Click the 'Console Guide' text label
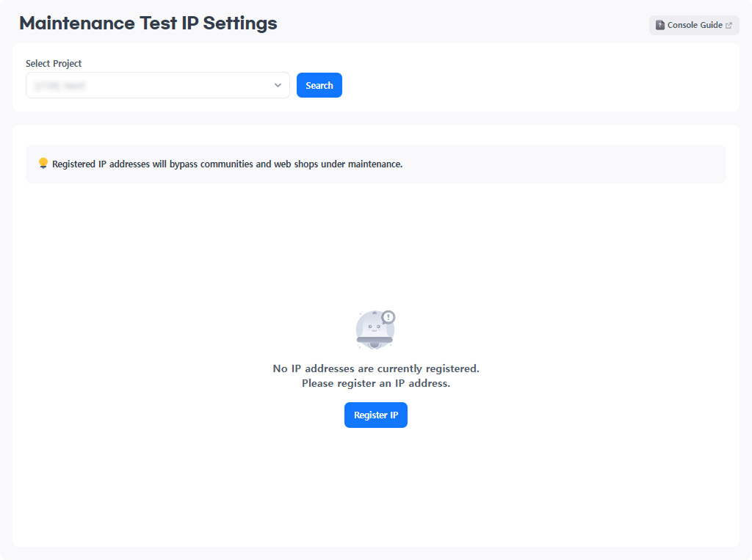Viewport: 752px width, 560px height. [695, 25]
